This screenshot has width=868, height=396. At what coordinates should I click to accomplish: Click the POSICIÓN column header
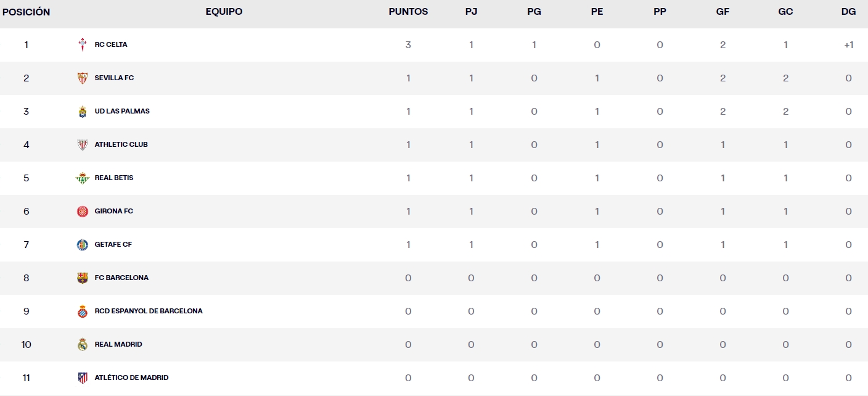click(x=27, y=12)
